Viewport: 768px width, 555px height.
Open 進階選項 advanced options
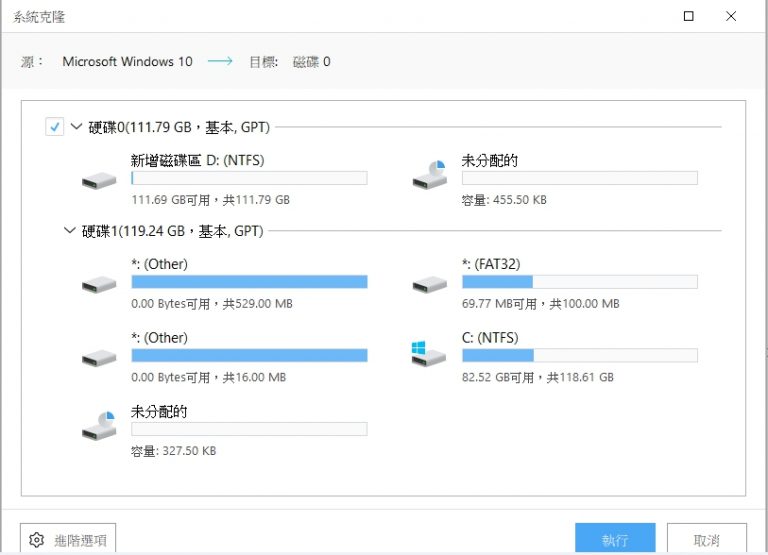[x=68, y=539]
